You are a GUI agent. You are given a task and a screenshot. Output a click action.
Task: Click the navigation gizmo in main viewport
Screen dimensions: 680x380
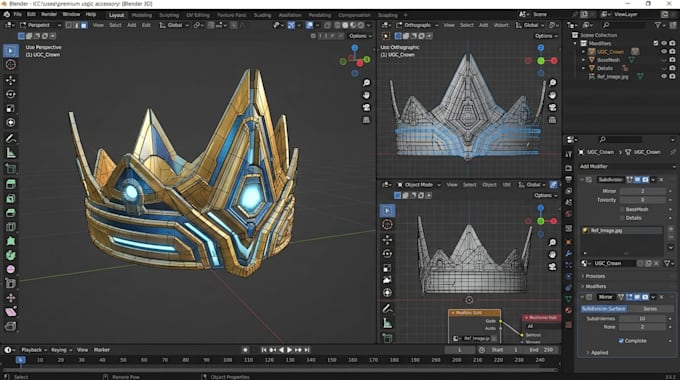click(x=355, y=61)
